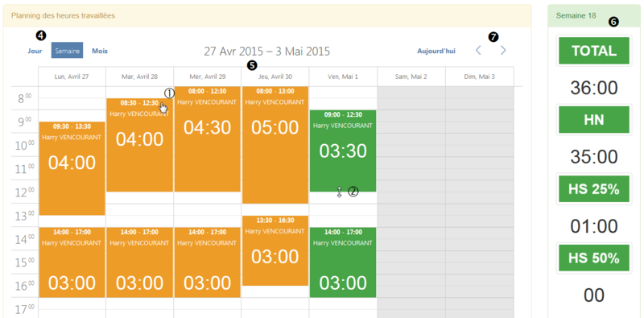The width and height of the screenshot is (644, 318).
Task: Open Wednesday 08:00 - 12:30 shift
Action: click(x=208, y=138)
